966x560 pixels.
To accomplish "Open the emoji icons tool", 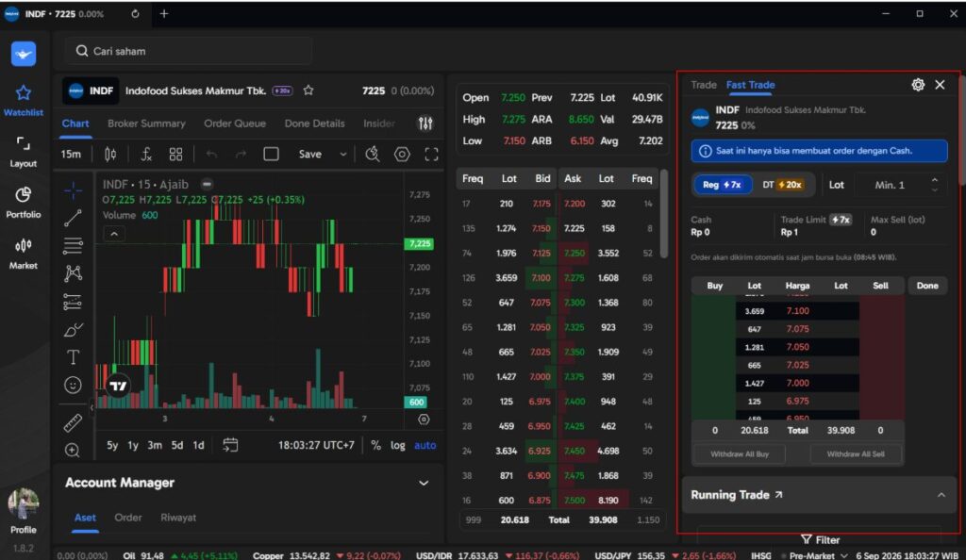I will (73, 386).
